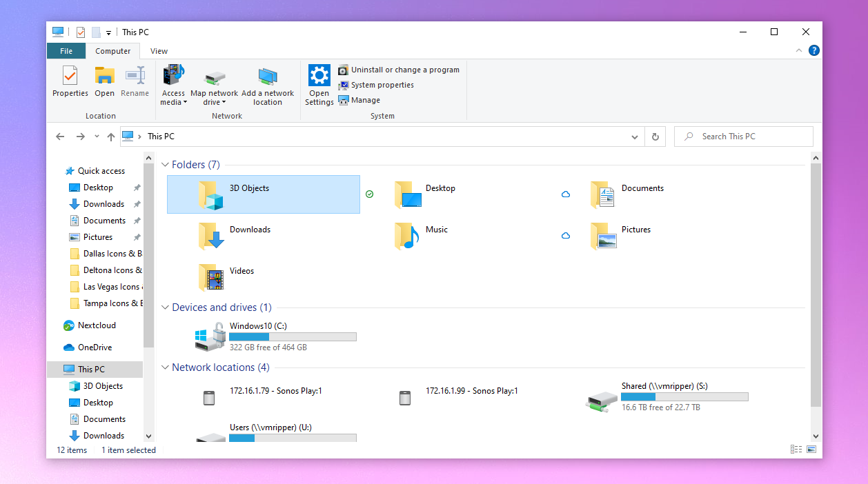
Task: Switch to details view in the status bar
Action: click(796, 449)
